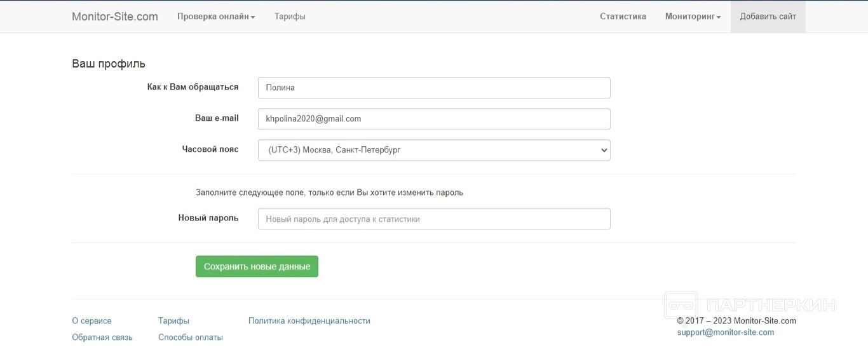Click the support@monitor-site.com email link

725,332
